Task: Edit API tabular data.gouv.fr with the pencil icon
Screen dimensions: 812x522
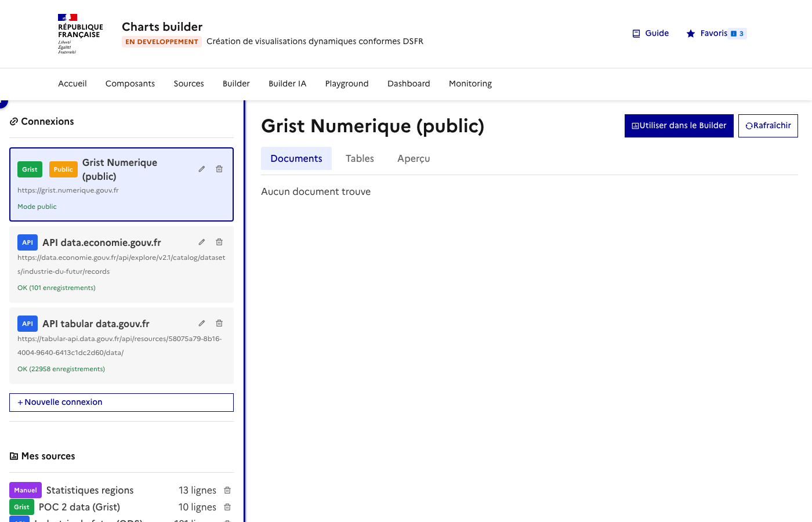Action: [x=201, y=323]
